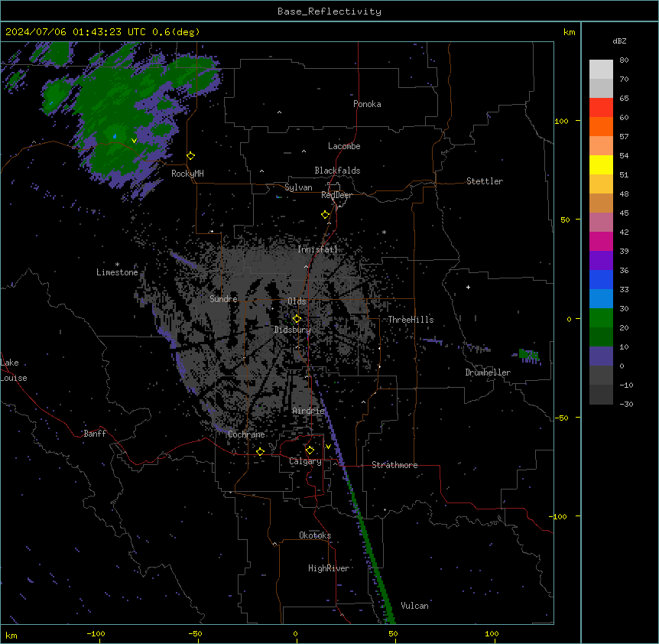Click the HighRiver town label
659x644 pixels.
tap(329, 568)
